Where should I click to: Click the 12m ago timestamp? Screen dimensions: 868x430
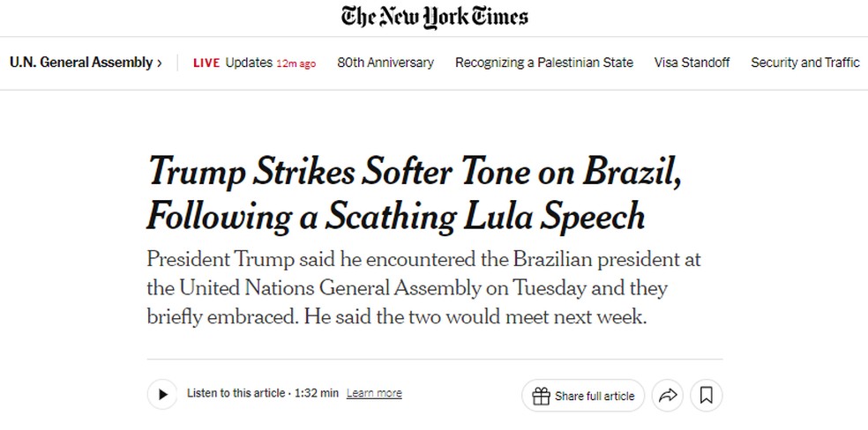click(296, 63)
